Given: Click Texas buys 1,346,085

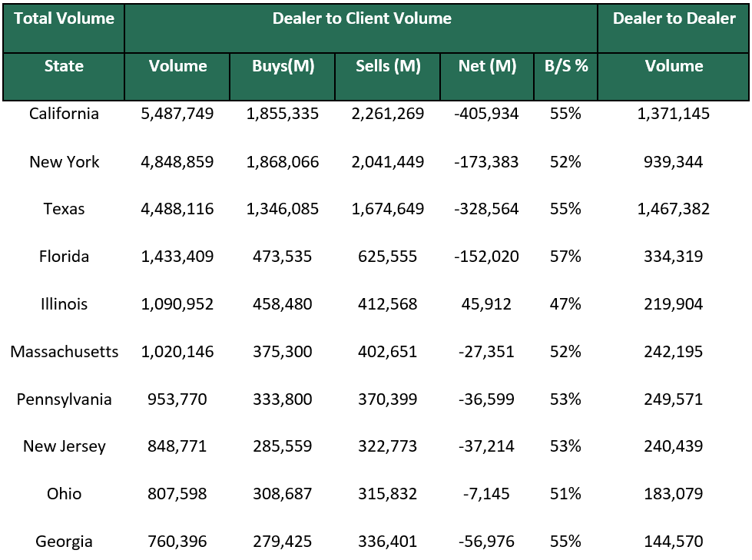Looking at the screenshot, I should [x=283, y=209].
